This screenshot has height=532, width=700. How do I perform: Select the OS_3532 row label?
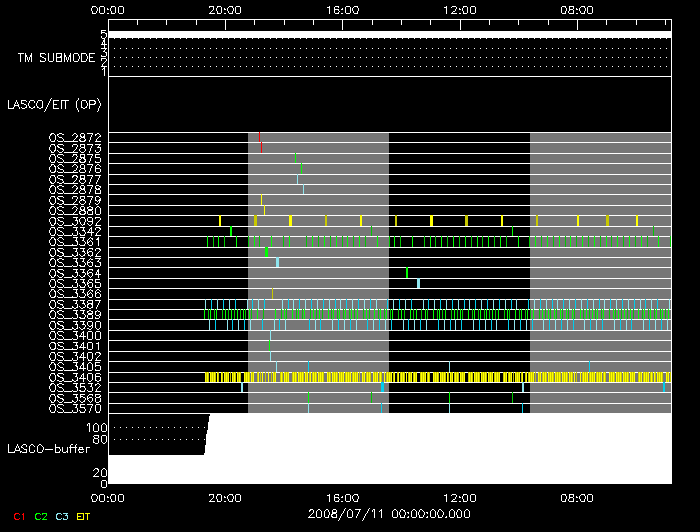(74, 387)
